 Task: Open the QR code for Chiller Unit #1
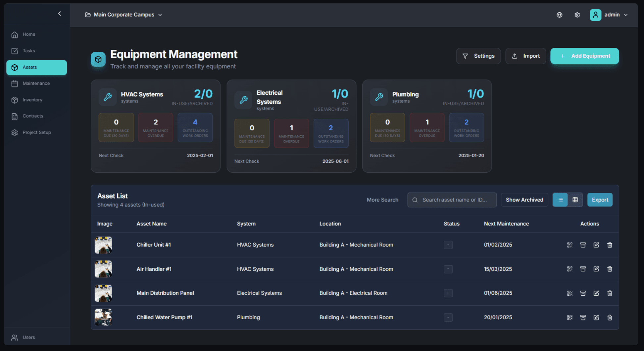pyautogui.click(x=570, y=245)
